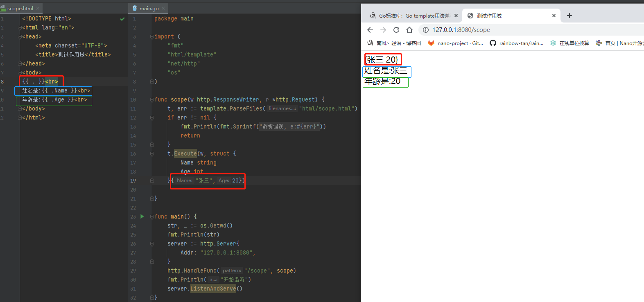Image resolution: width=644 pixels, height=302 pixels.
Task: Click the "html/template" import line
Action: (192, 55)
